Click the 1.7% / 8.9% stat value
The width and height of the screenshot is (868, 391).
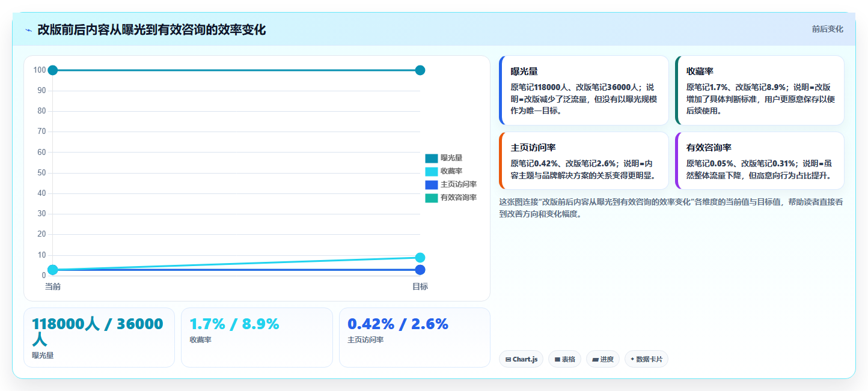pyautogui.click(x=234, y=324)
